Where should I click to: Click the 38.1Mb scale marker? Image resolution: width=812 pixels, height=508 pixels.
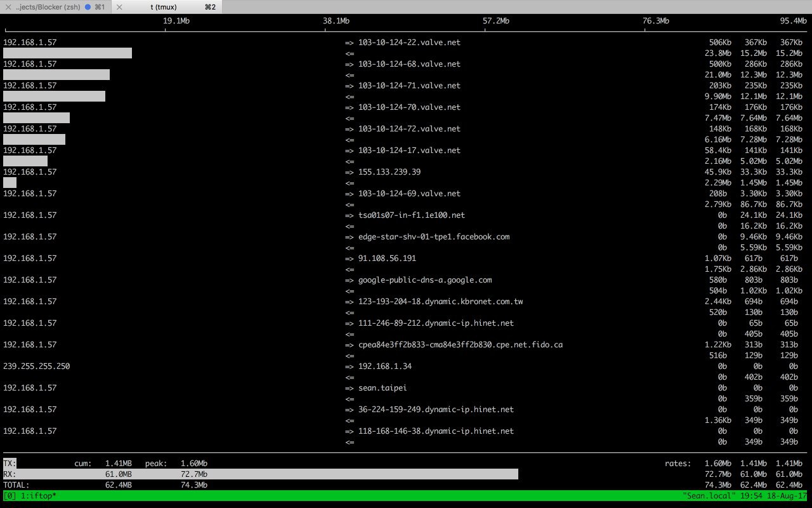(336, 21)
